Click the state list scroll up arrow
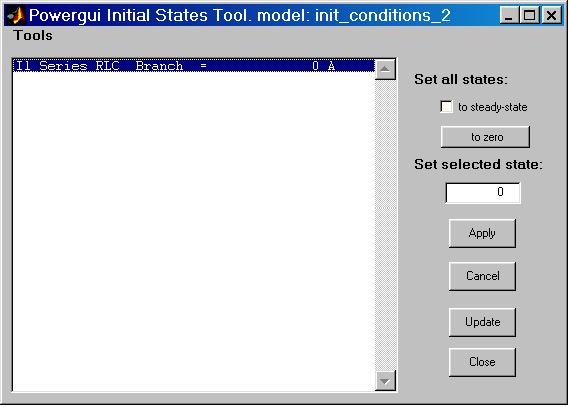Image resolution: width=570 pixels, height=407 pixels. click(385, 69)
